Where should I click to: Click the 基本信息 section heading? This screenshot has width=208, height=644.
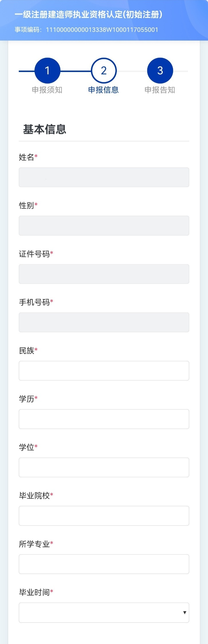click(x=44, y=129)
